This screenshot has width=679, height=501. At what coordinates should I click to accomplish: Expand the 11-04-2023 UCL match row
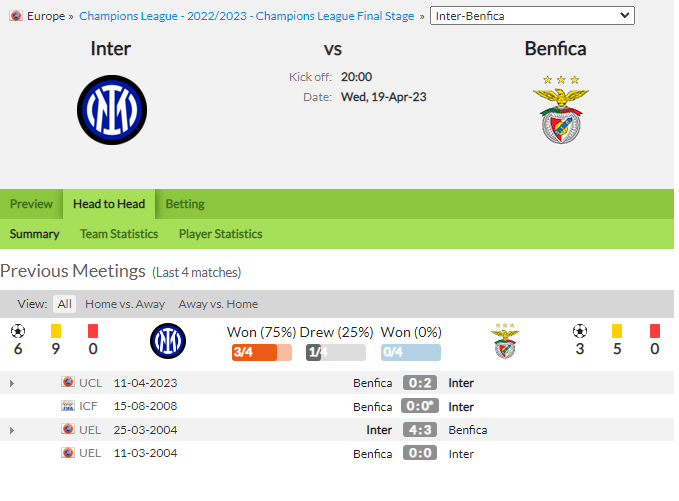[12, 383]
